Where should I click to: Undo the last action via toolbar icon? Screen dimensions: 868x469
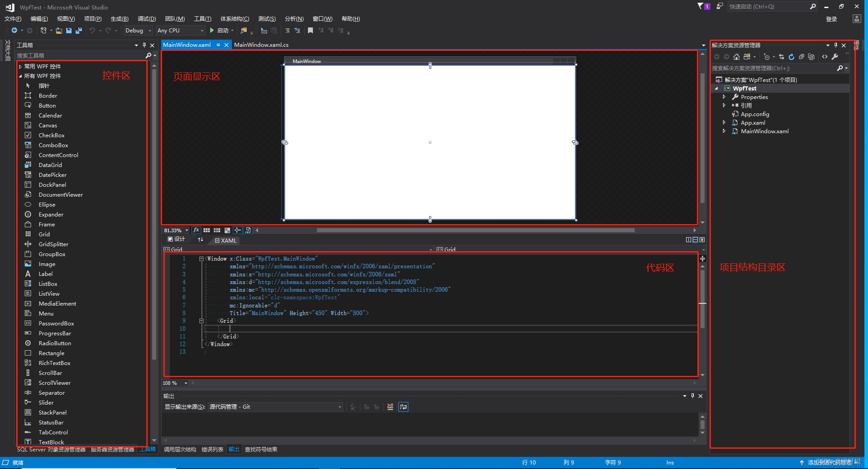93,30
